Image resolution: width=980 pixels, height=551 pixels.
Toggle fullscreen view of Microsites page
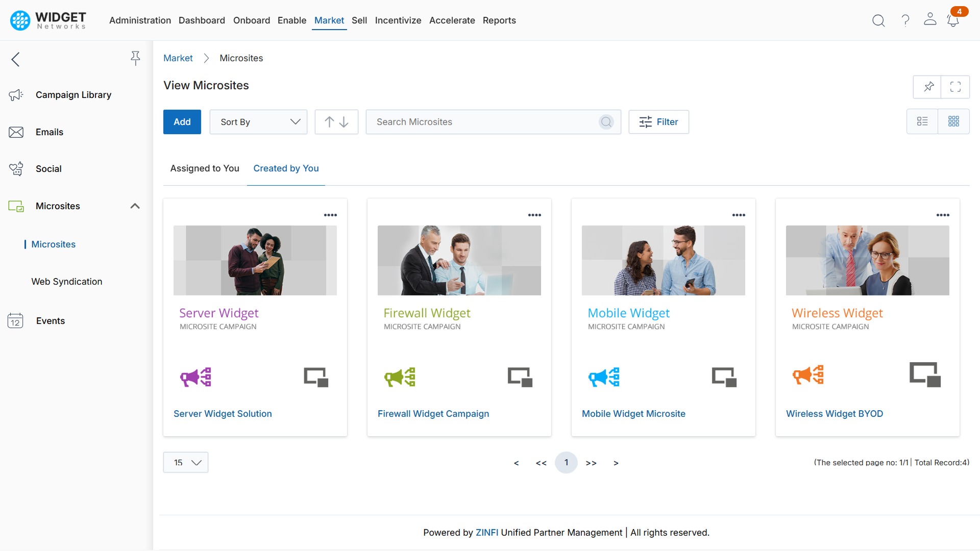tap(955, 87)
